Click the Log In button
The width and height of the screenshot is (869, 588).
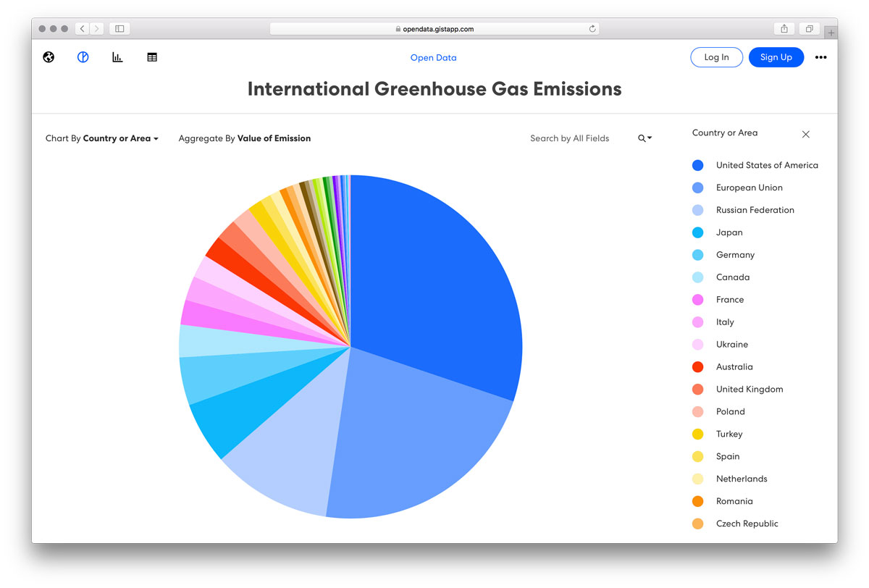point(716,57)
